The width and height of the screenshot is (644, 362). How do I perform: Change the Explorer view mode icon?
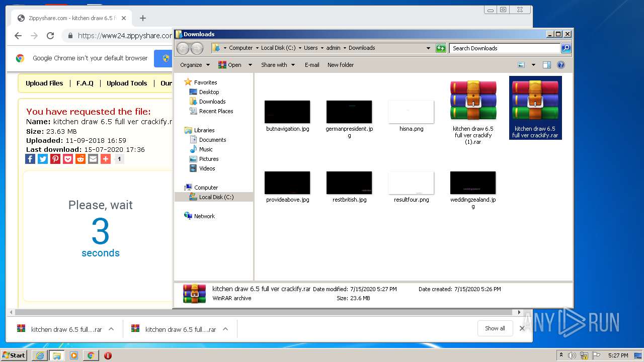click(521, 65)
